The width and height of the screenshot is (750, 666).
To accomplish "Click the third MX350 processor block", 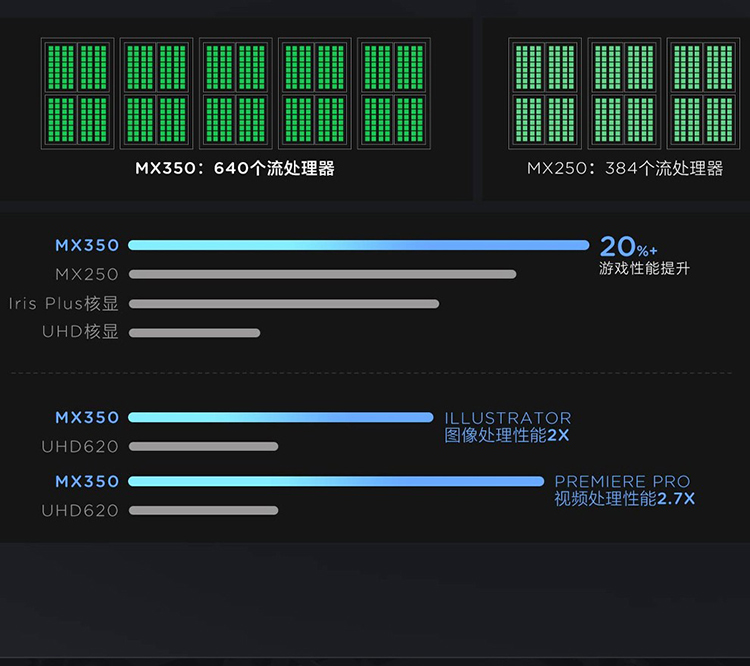I will tap(236, 94).
